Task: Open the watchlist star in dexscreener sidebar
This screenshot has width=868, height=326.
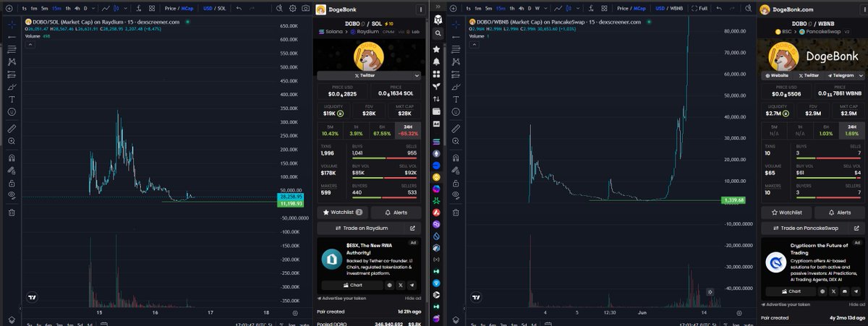Action: click(436, 49)
